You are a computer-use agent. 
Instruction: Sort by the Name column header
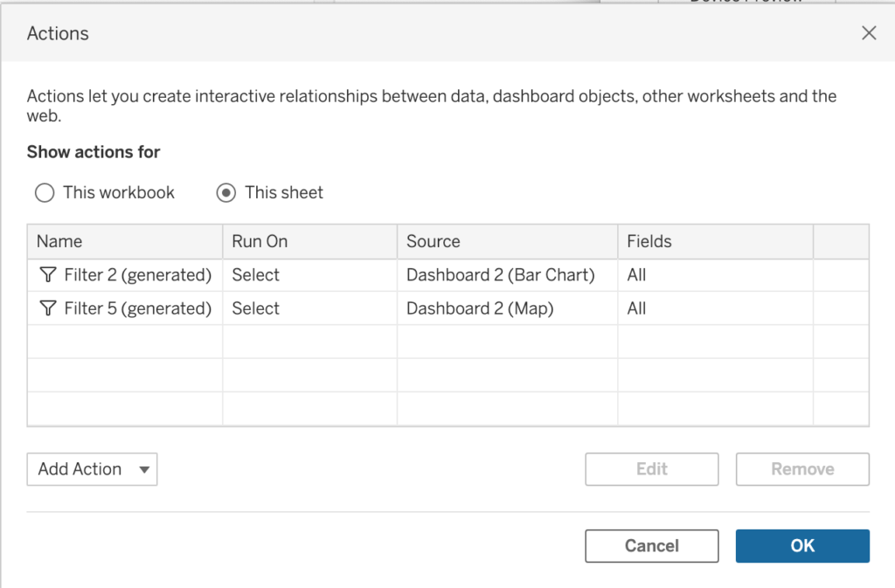pos(59,242)
